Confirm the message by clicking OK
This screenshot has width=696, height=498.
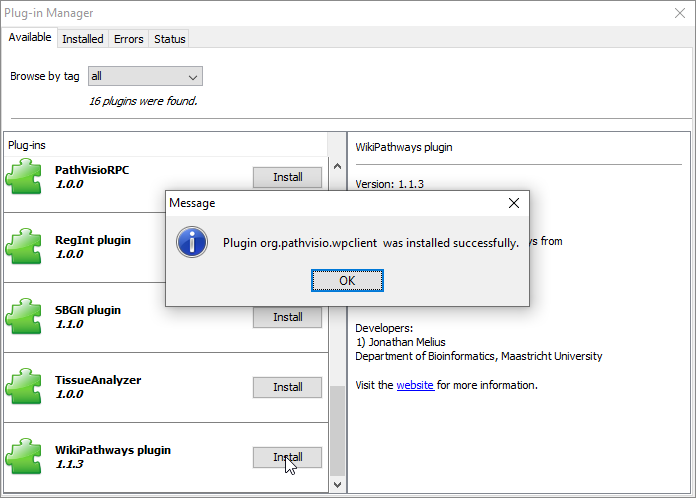tap(347, 281)
